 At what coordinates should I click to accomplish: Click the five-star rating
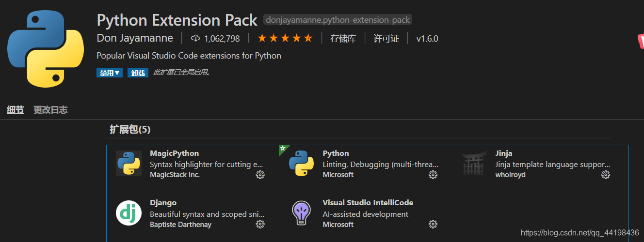click(x=285, y=38)
